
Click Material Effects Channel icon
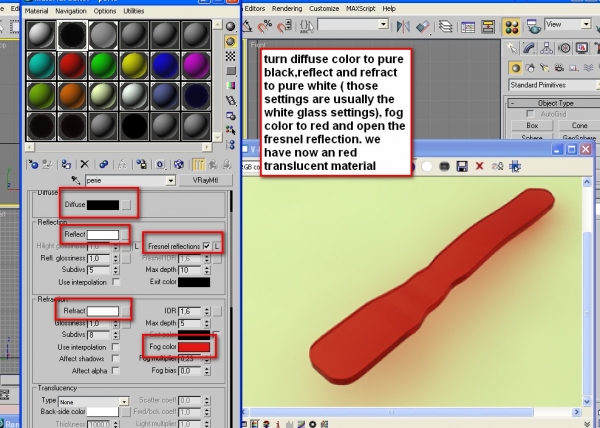pos(160,165)
